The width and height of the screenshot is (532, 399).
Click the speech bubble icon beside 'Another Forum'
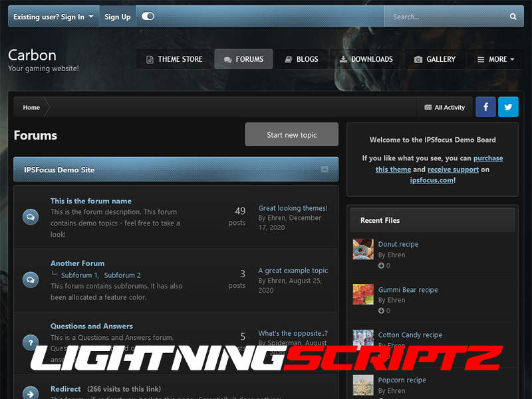pyautogui.click(x=31, y=279)
